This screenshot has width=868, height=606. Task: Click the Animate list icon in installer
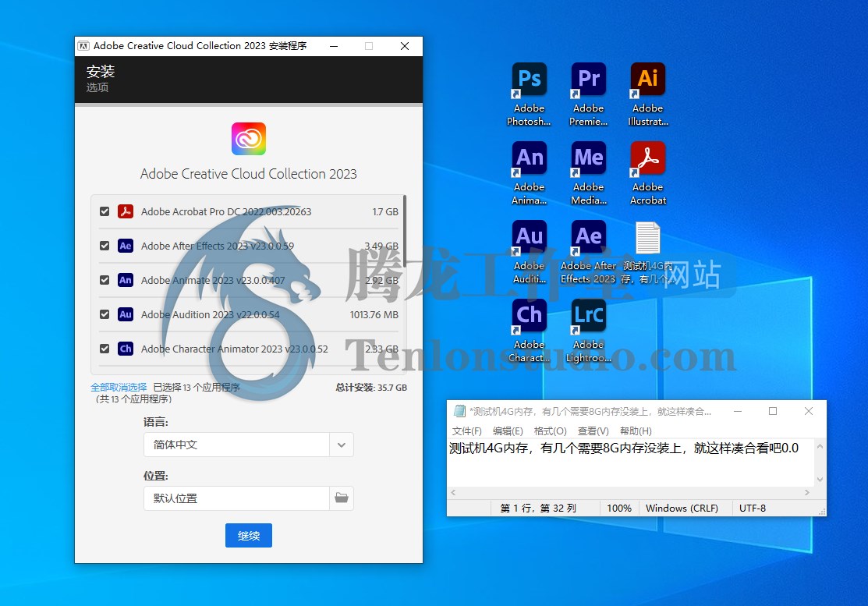(x=126, y=280)
